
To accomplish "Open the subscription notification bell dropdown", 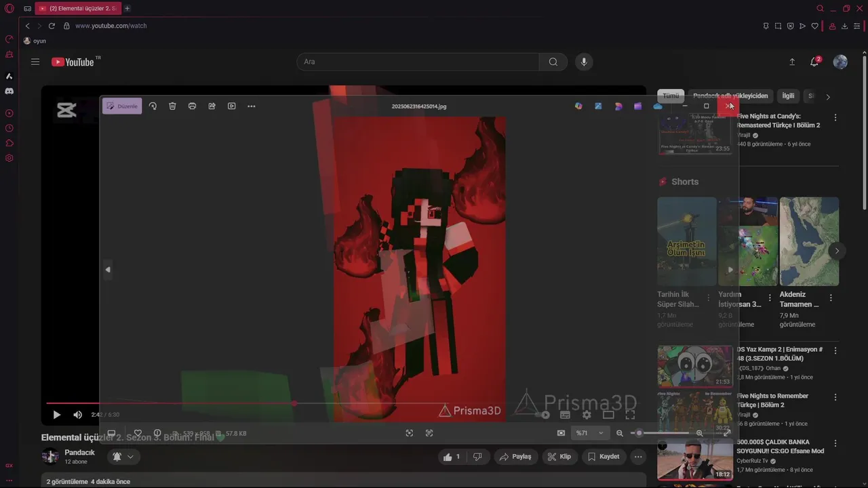I will (123, 457).
